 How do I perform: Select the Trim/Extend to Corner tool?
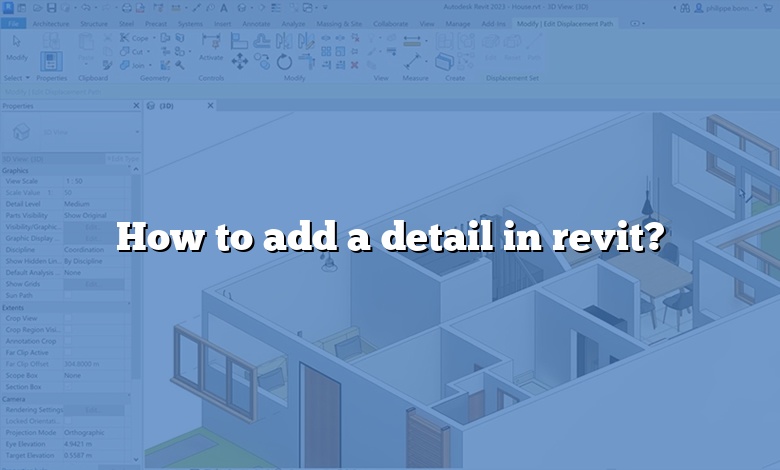[x=306, y=62]
